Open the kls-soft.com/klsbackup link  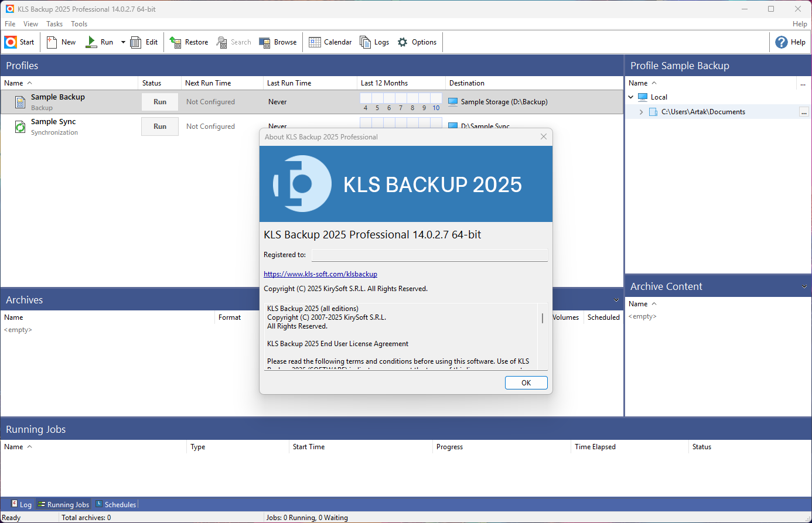pyautogui.click(x=320, y=274)
